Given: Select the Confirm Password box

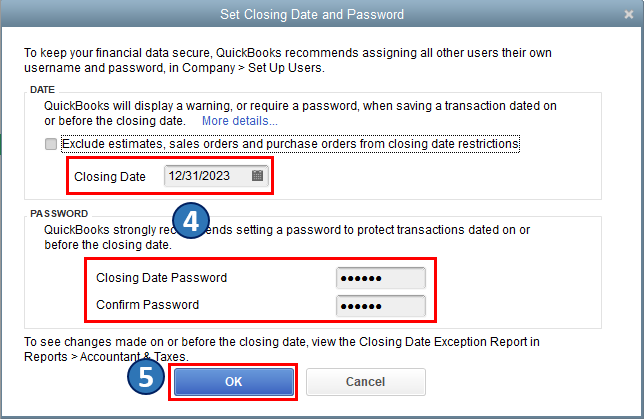Looking at the screenshot, I should coord(381,305).
